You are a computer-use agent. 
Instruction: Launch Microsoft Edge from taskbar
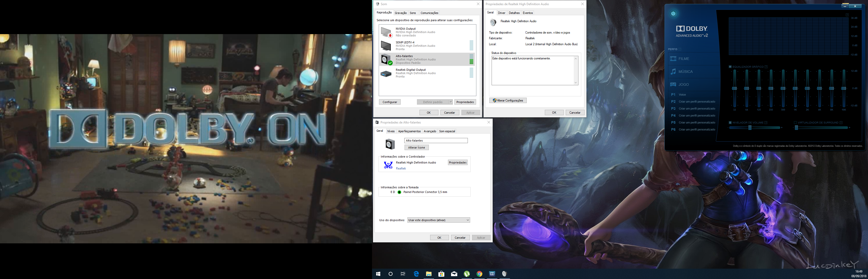coord(416,274)
